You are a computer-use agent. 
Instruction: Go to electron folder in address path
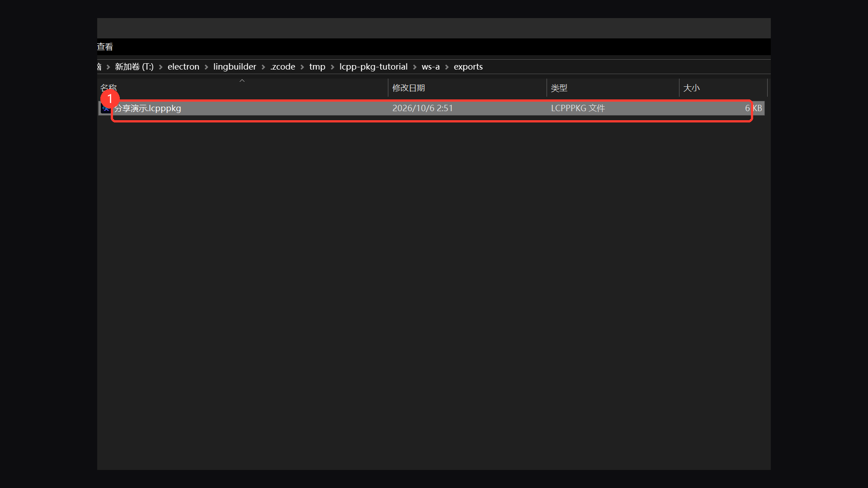[184, 67]
